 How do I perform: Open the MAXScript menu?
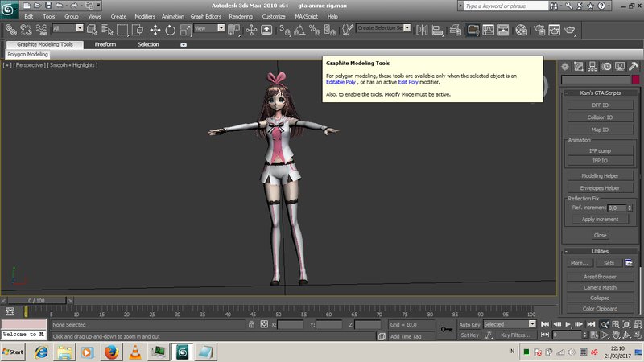pyautogui.click(x=307, y=16)
